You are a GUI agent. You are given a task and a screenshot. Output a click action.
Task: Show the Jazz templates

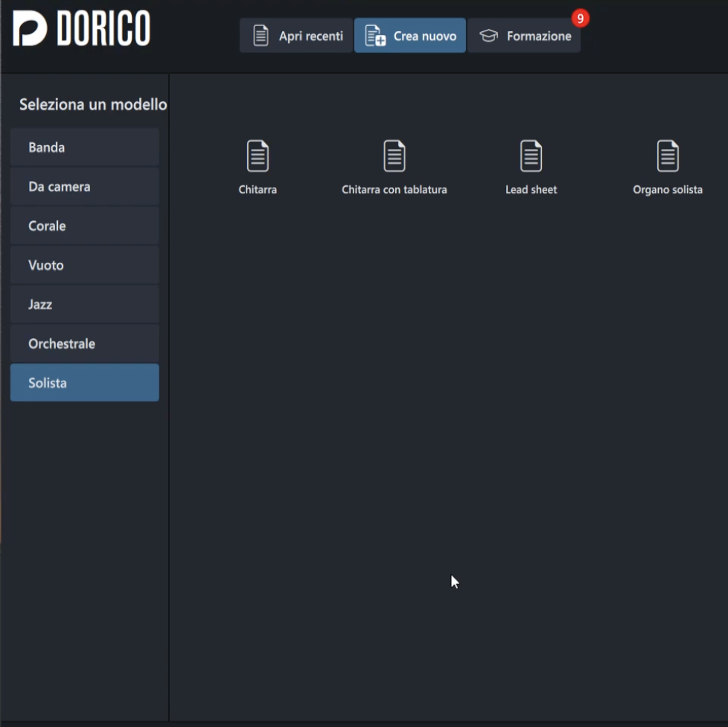coord(85,305)
